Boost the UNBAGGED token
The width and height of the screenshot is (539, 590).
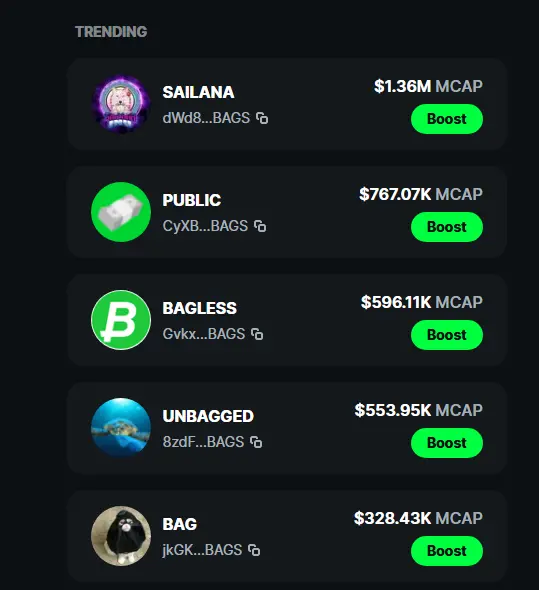[x=447, y=443]
